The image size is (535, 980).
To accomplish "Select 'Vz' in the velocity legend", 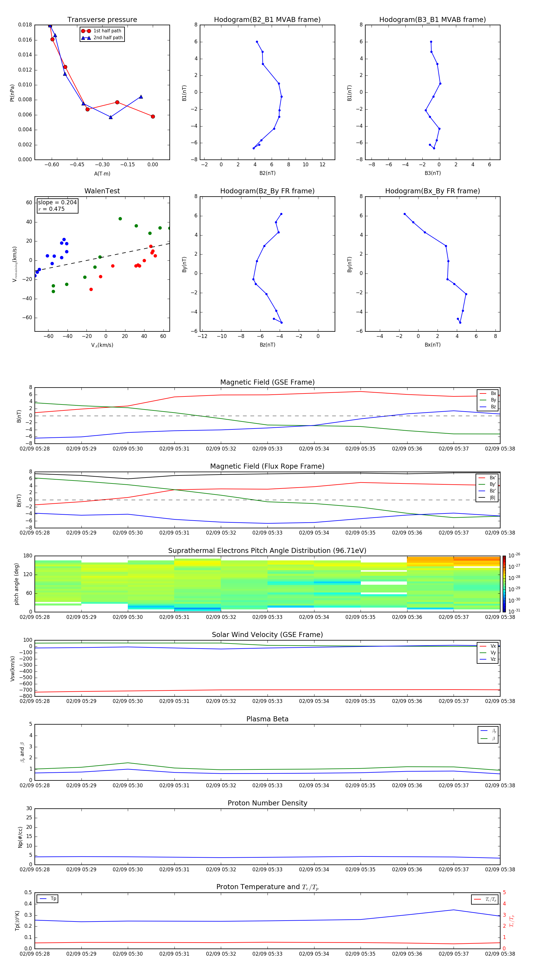I will coord(488,659).
